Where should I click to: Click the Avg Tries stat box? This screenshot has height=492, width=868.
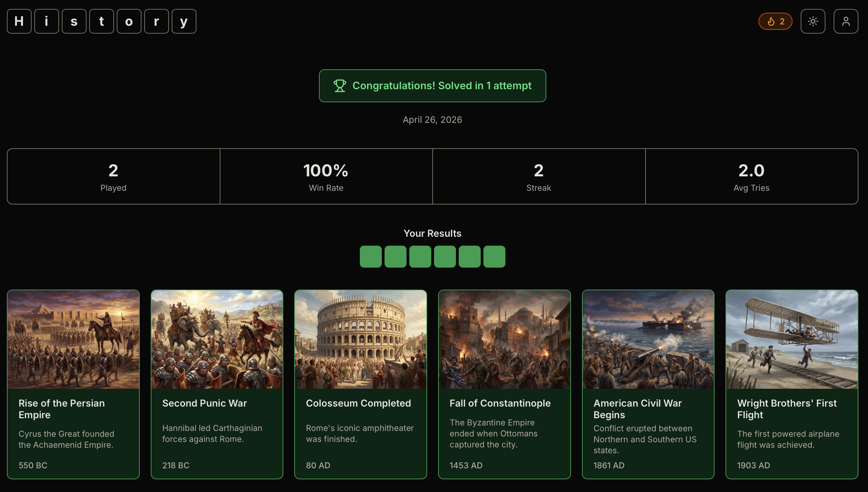(752, 176)
